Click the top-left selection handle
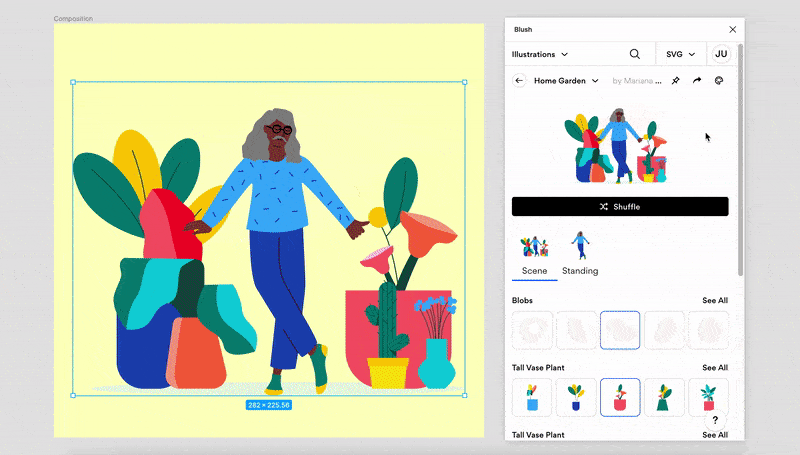 tap(73, 82)
